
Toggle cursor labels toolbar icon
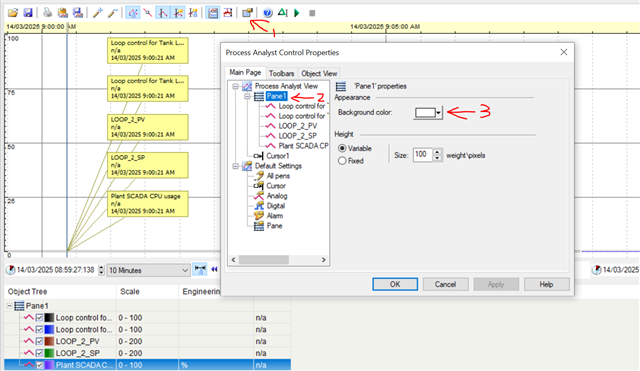pyautogui.click(x=178, y=13)
